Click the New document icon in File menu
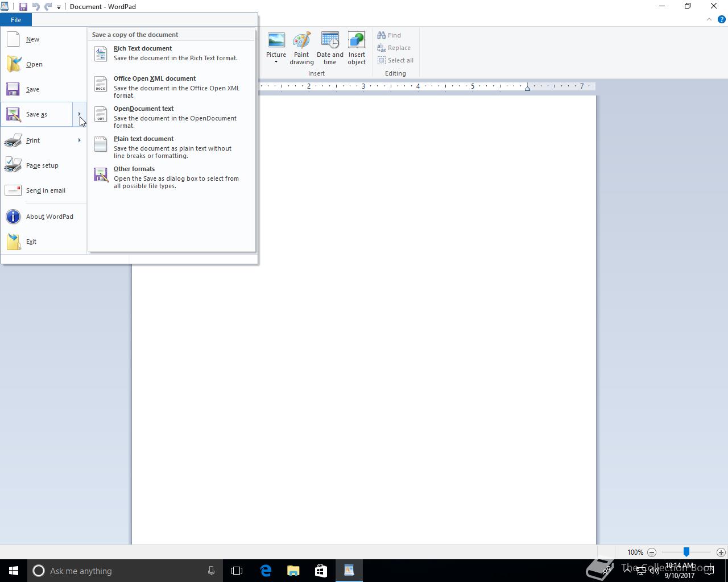Viewport: 728px width, 582px height. point(13,39)
